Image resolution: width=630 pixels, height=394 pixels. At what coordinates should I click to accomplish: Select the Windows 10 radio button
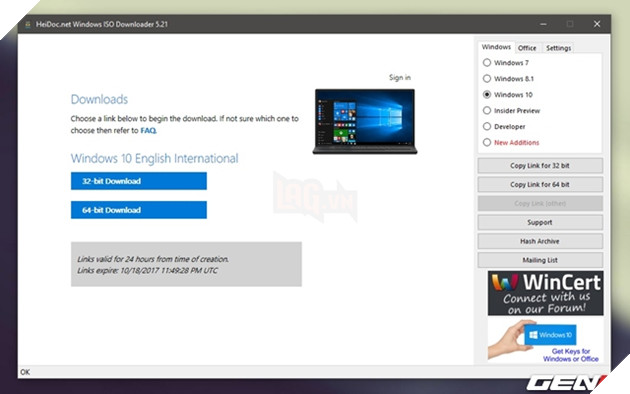487,95
